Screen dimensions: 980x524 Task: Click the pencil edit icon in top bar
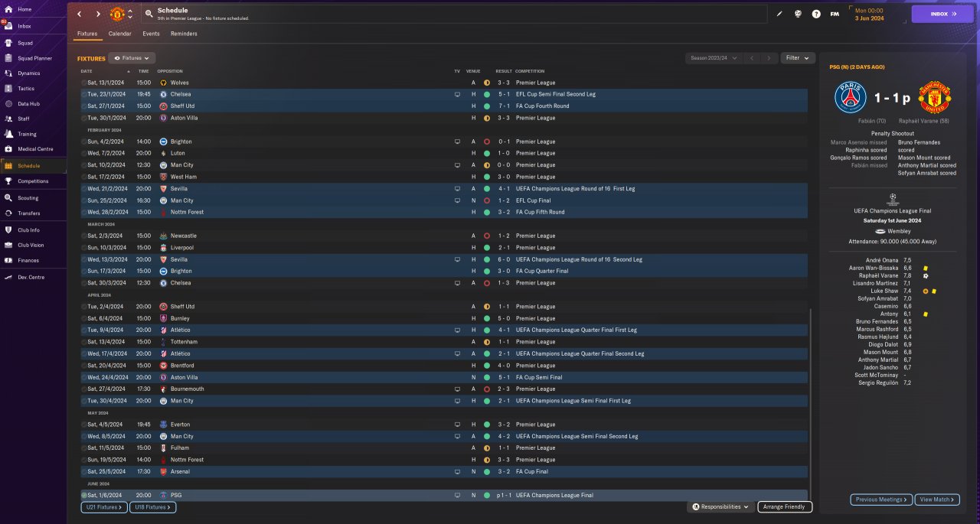pos(780,14)
